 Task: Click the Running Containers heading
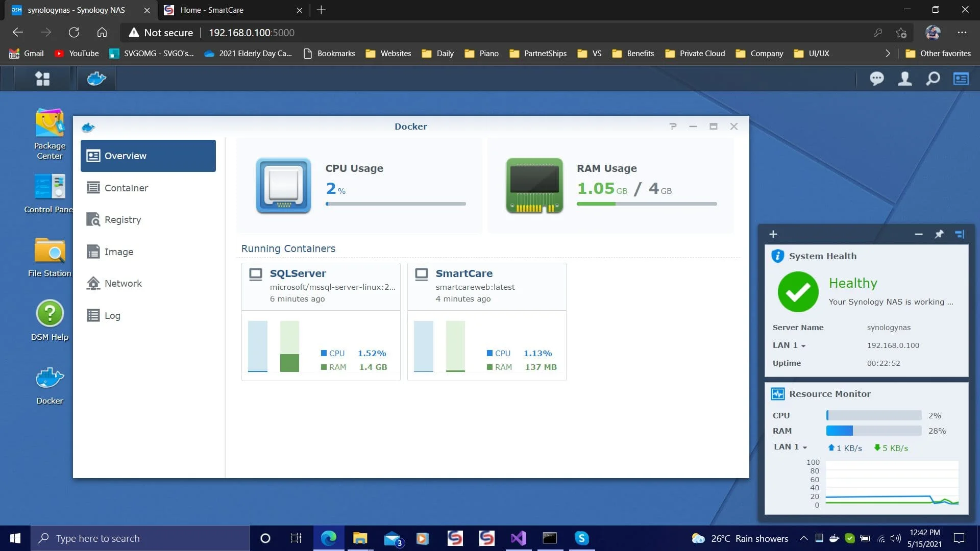coord(288,248)
